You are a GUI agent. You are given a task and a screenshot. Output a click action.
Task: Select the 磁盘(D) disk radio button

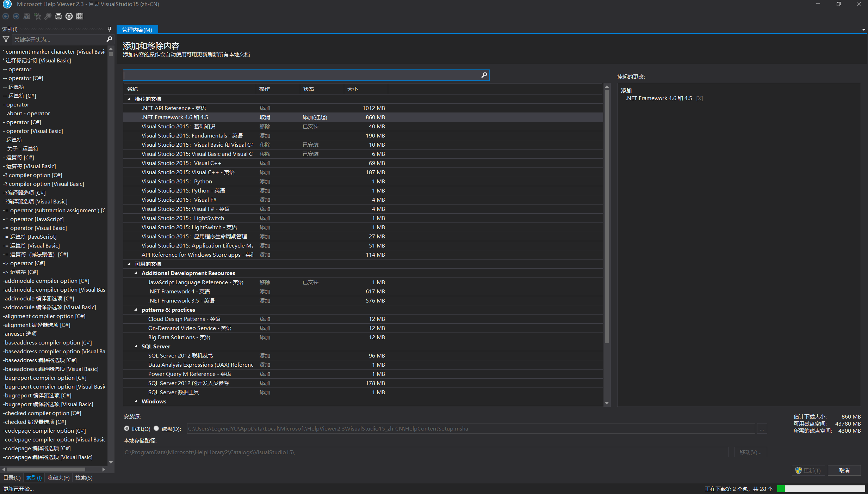[x=156, y=428]
